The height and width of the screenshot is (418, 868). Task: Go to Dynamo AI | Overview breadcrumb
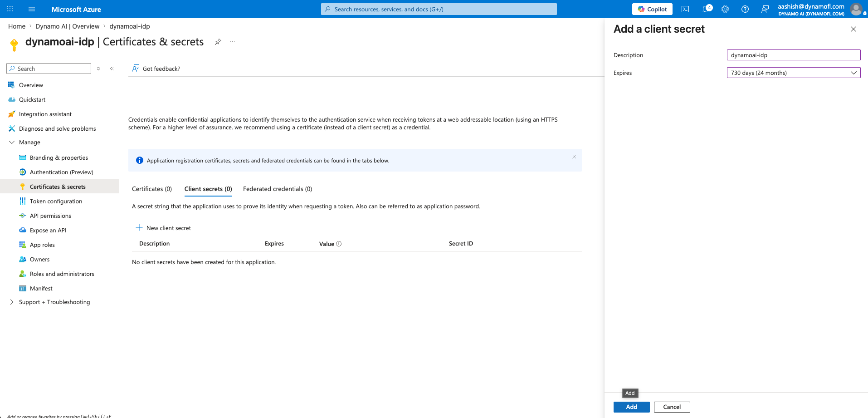click(68, 26)
